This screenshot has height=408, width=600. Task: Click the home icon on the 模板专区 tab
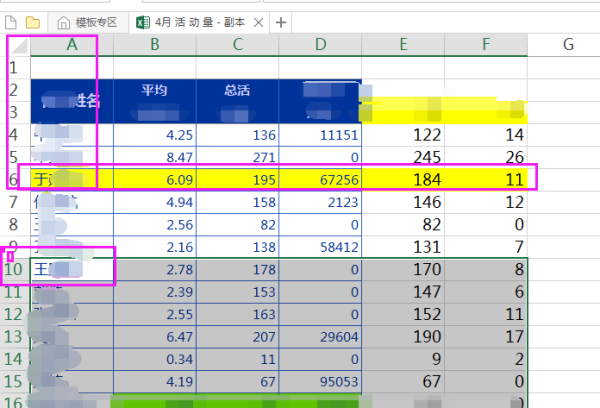click(65, 21)
